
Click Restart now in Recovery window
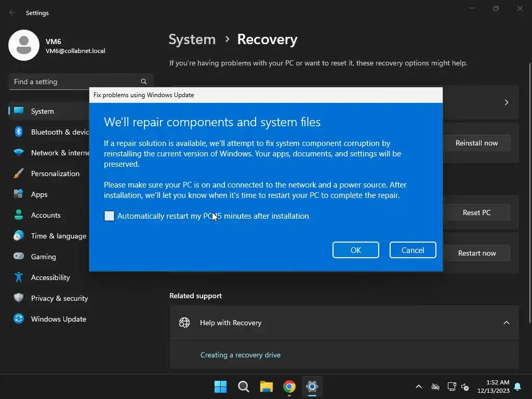(477, 253)
